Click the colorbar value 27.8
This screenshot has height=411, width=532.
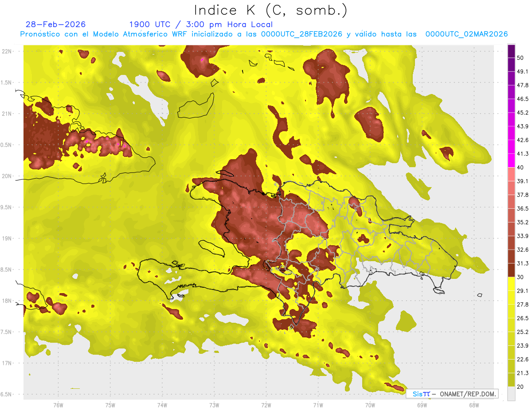pos(523,305)
